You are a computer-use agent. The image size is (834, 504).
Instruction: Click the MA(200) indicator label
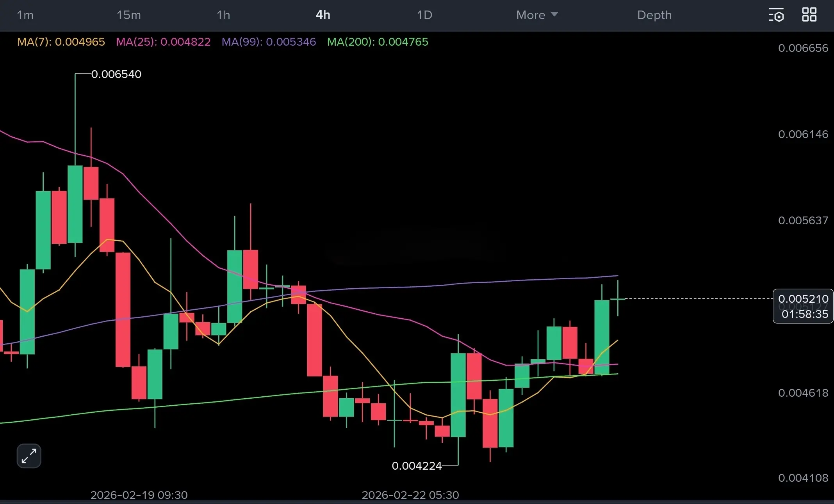click(x=378, y=42)
